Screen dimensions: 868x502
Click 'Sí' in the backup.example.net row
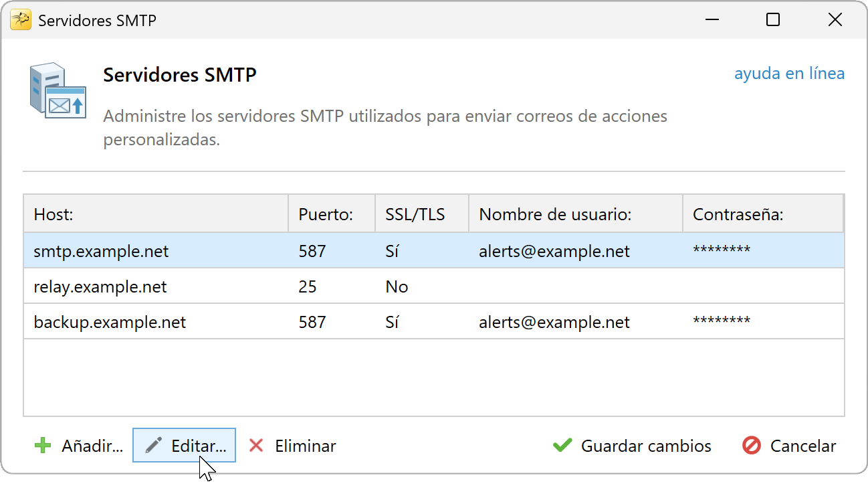[x=392, y=323]
